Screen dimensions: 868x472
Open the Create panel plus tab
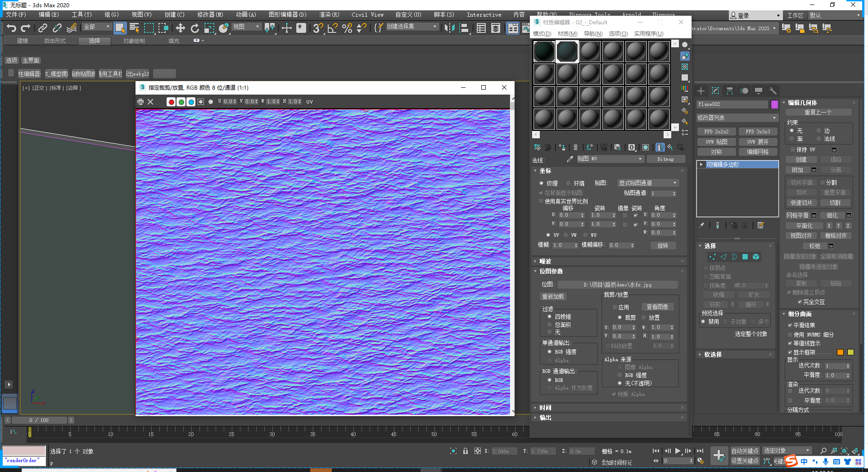click(701, 91)
